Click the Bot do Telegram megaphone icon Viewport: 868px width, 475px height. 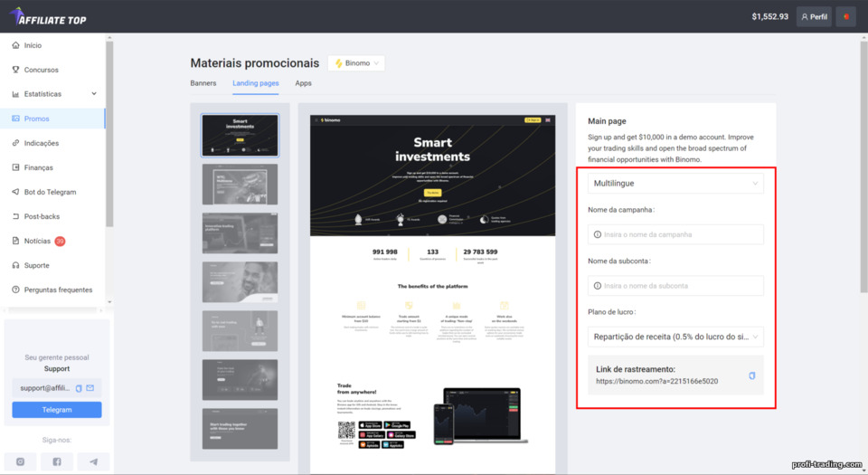point(15,192)
